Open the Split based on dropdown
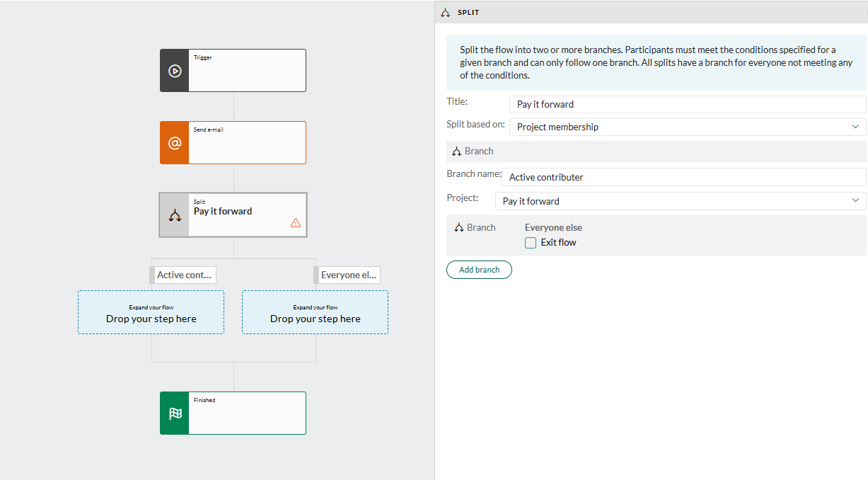 pos(688,127)
